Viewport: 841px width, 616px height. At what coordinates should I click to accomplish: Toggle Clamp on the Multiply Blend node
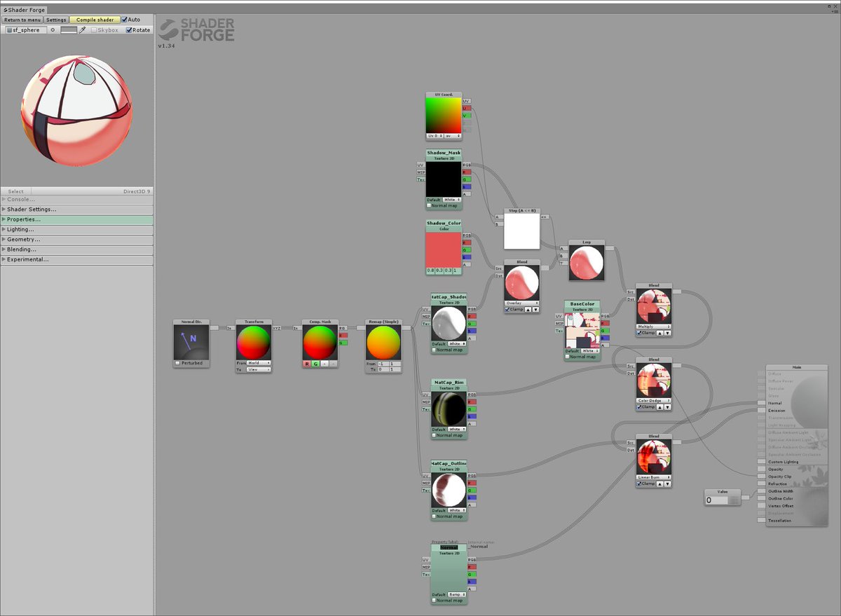pos(639,333)
